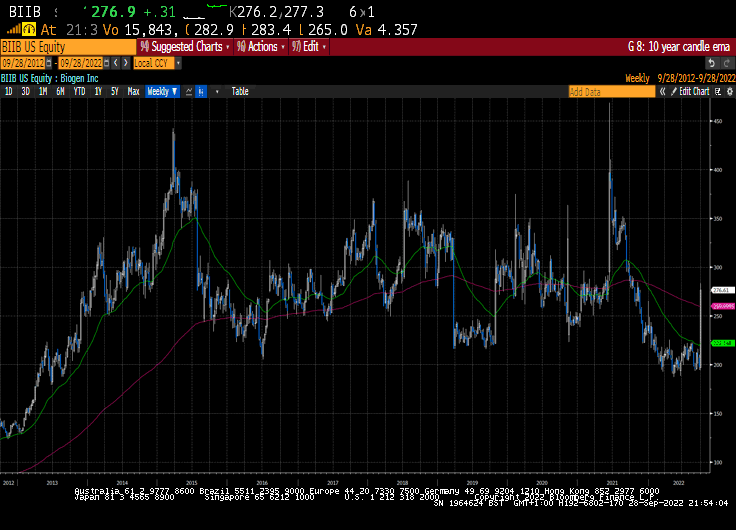Click the white last price label 276.61

(723, 290)
